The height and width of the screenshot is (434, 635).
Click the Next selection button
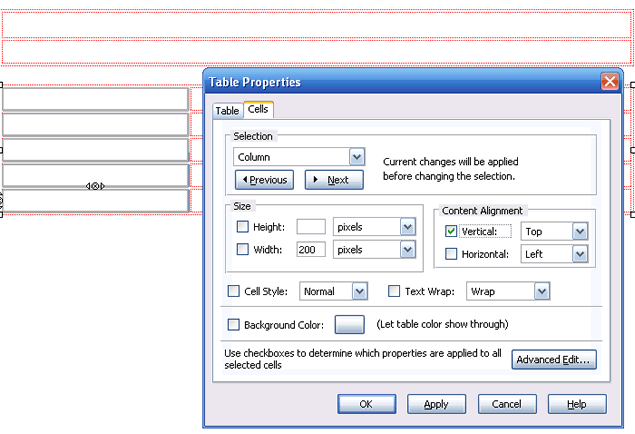tap(333, 180)
